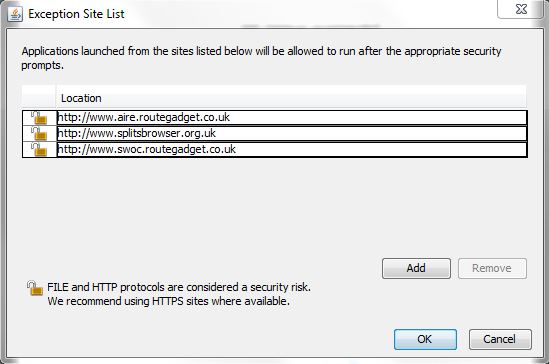Click the padlock warning icon next to security risk note
The image size is (549, 364).
tap(35, 288)
